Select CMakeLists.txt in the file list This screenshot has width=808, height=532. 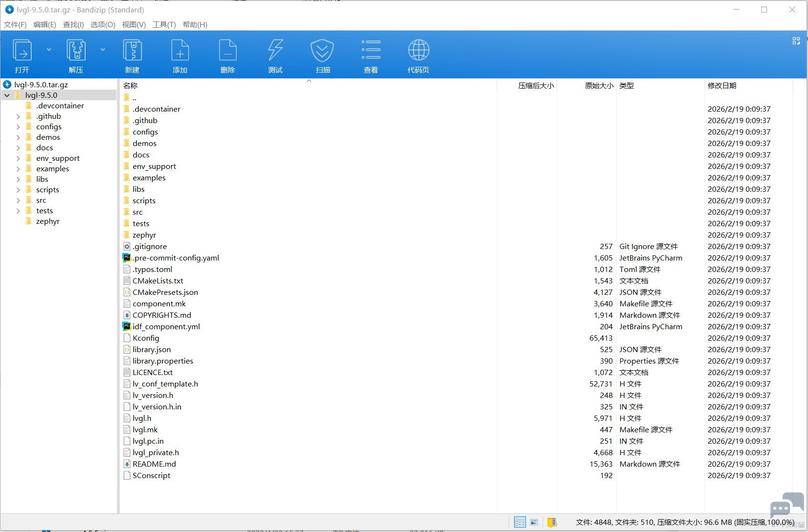[x=158, y=281]
